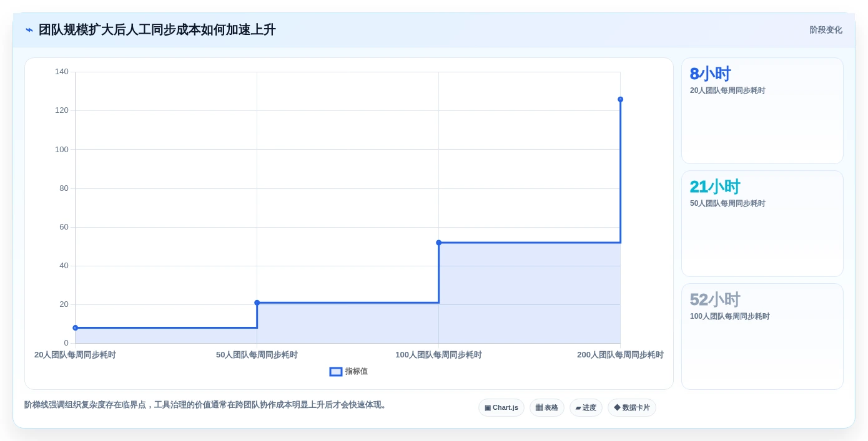Click the y-axis value 60
The image size is (868, 441).
point(64,227)
